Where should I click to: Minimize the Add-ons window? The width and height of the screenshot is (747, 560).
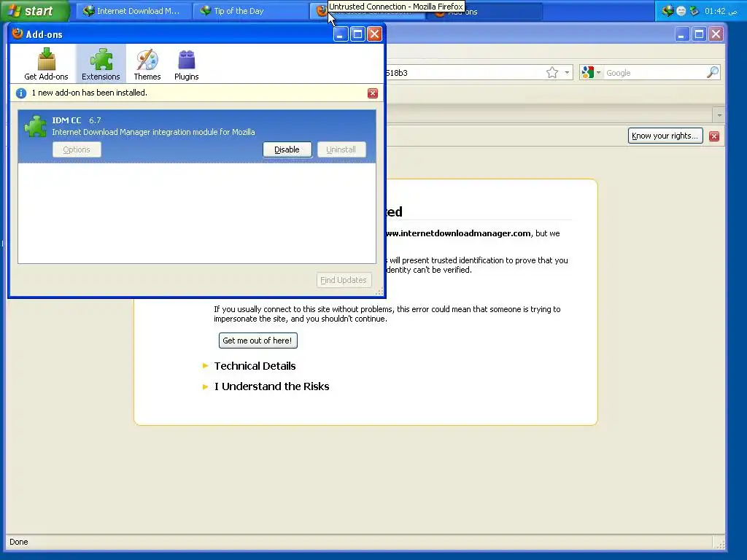coord(340,34)
